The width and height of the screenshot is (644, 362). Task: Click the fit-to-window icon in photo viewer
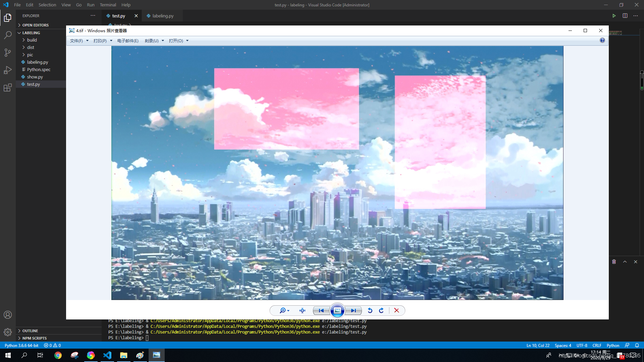click(x=303, y=310)
